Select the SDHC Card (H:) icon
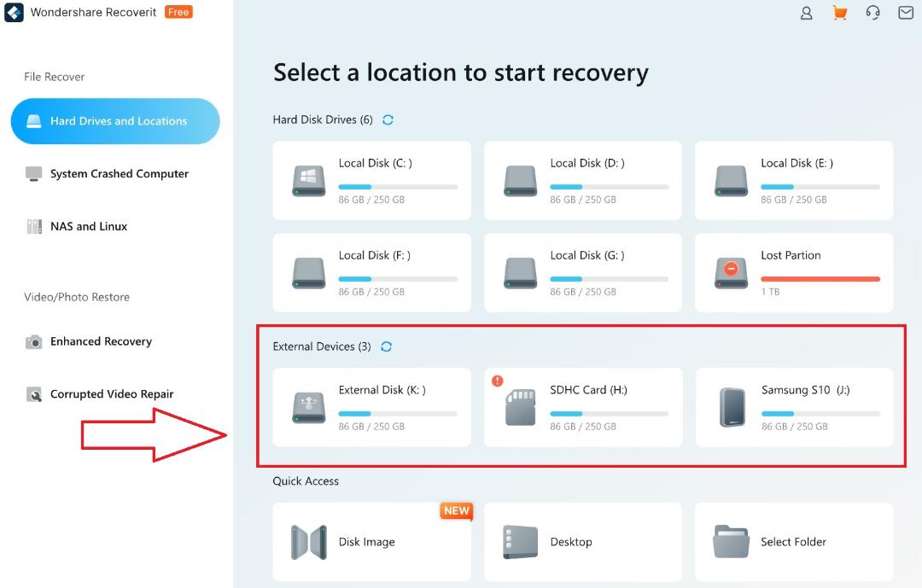 pyautogui.click(x=521, y=407)
